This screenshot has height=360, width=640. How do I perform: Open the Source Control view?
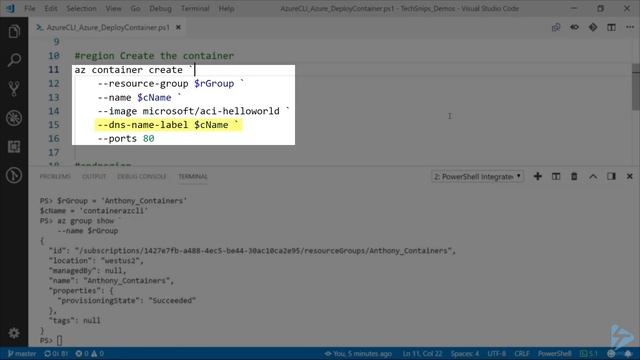(x=14, y=89)
